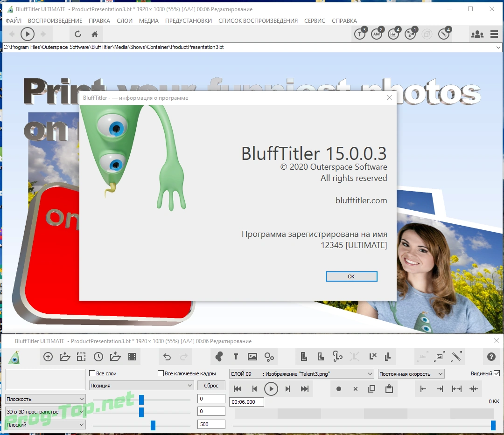Open the СЛОИ menu
The width and height of the screenshot is (504, 435).
click(x=125, y=21)
